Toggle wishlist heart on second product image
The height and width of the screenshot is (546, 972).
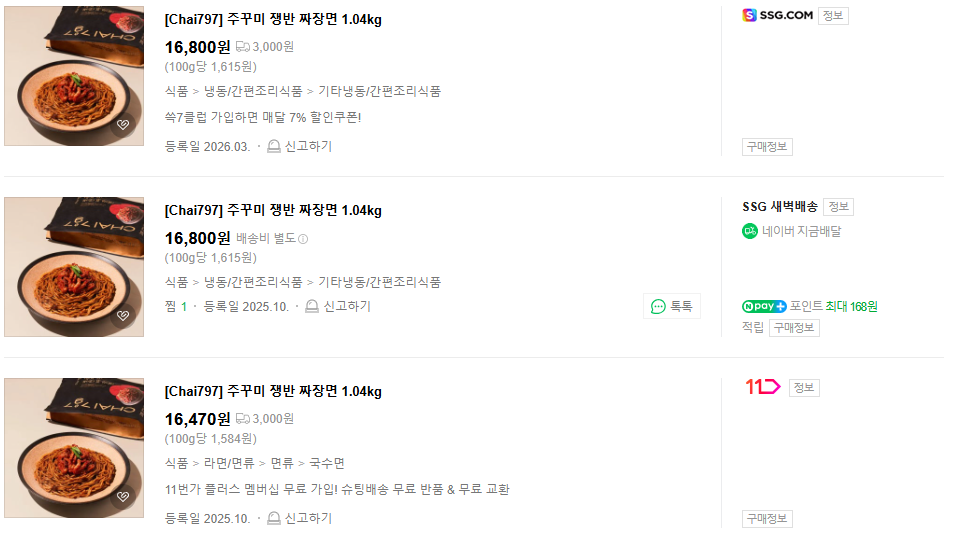(123, 315)
